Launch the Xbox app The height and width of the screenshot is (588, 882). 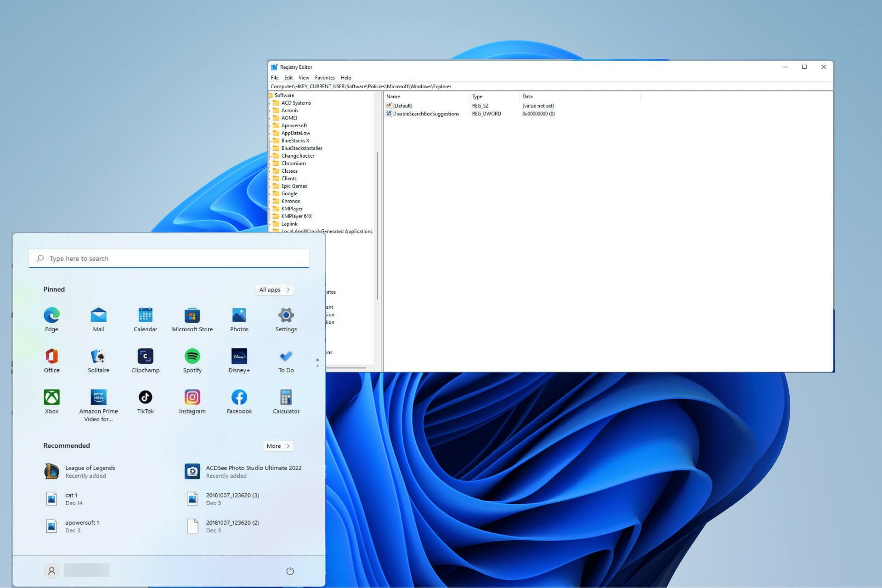tap(51, 402)
